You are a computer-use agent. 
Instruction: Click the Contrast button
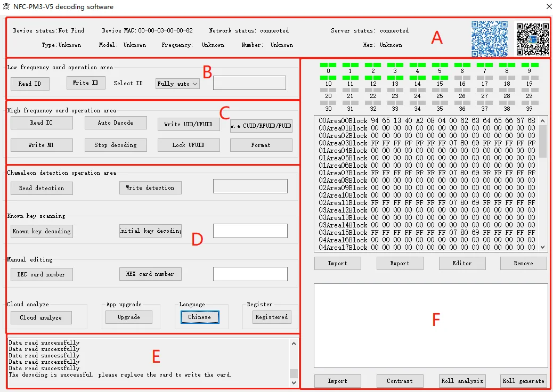tap(400, 381)
